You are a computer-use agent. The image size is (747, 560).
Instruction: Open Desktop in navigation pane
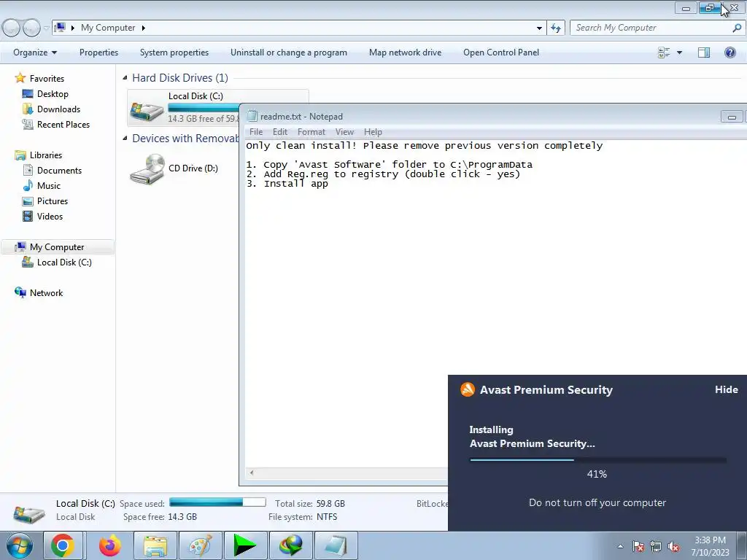tap(53, 94)
